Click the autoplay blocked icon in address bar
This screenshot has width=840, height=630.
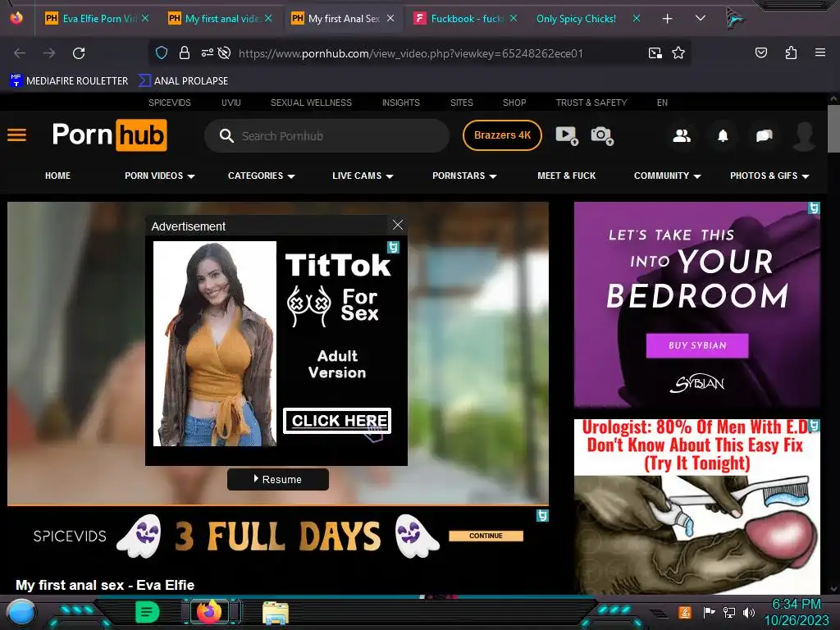(x=225, y=53)
